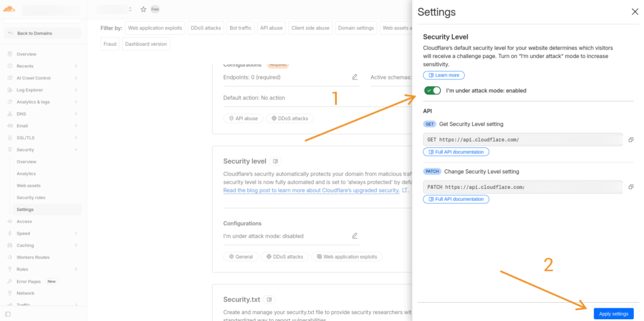Toggle I'm under attack mode switch
The height and width of the screenshot is (321, 644).
[x=433, y=91]
